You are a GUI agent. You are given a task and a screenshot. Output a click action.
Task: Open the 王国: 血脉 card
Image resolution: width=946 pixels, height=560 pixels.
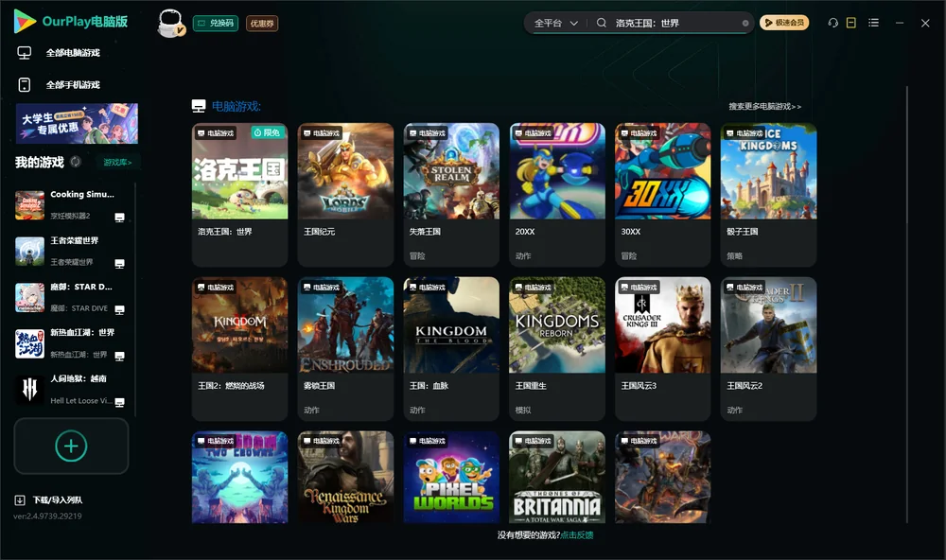[451, 348]
